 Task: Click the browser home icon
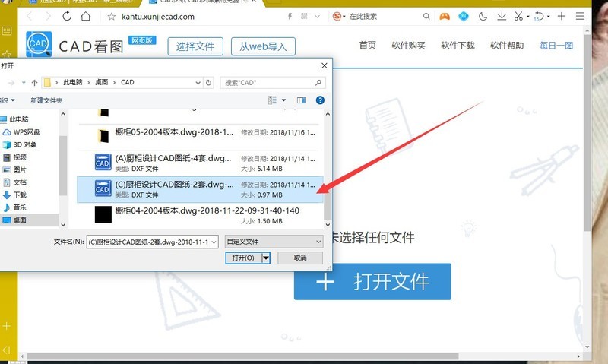(x=90, y=16)
